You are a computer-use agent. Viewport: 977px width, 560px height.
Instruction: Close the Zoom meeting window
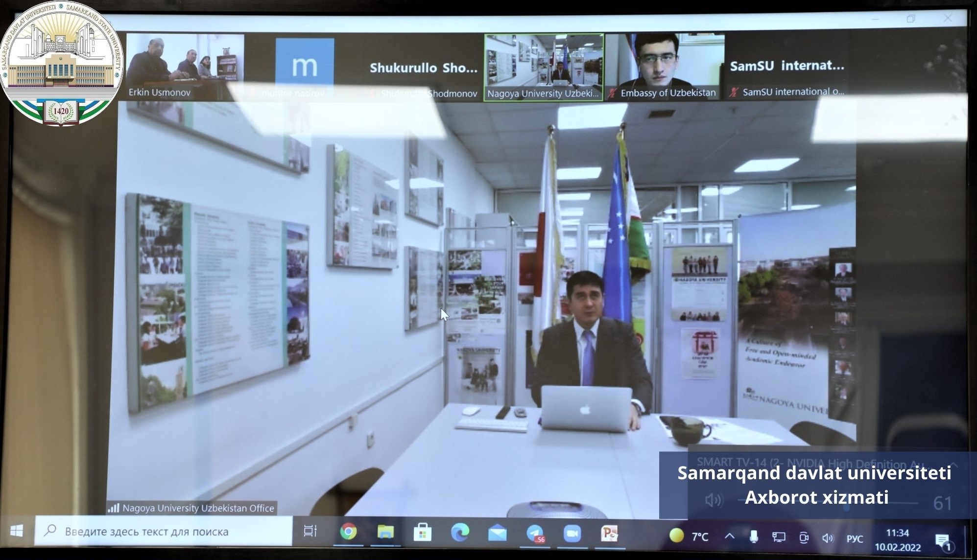click(948, 18)
